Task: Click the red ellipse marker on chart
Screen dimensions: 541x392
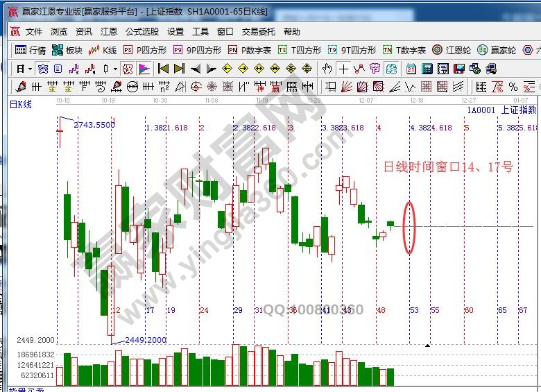Action: [409, 227]
